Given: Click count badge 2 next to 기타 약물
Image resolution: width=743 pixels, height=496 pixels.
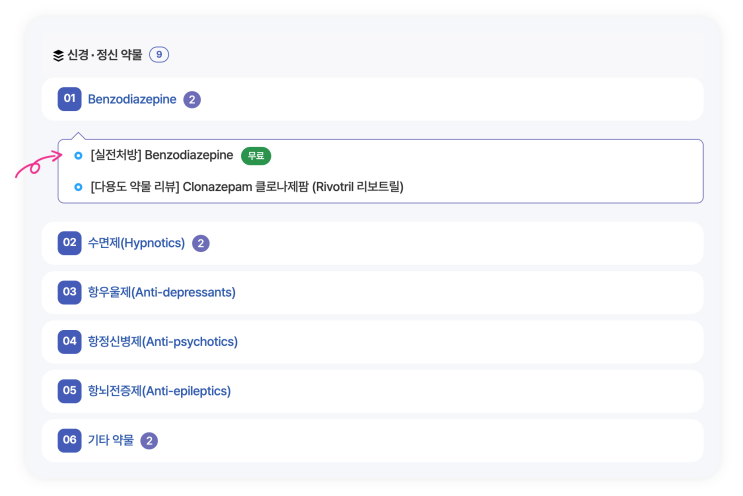Looking at the screenshot, I should click(149, 441).
